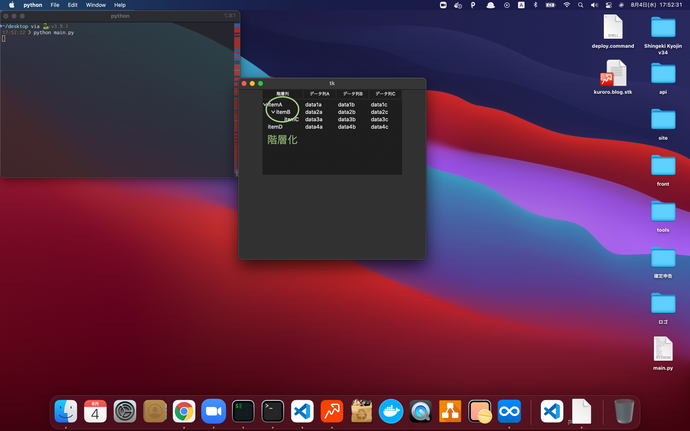The height and width of the screenshot is (431, 690).
Task: Open the Docker whale app in the dock
Action: pos(391,411)
